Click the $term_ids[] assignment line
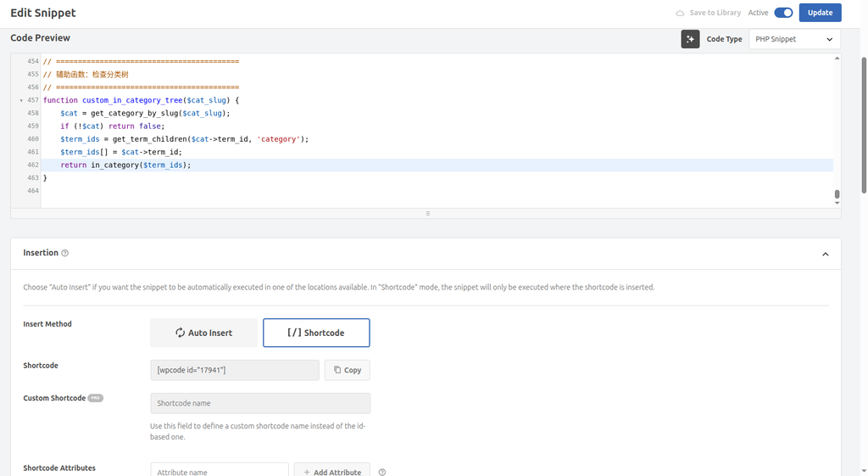 point(121,152)
